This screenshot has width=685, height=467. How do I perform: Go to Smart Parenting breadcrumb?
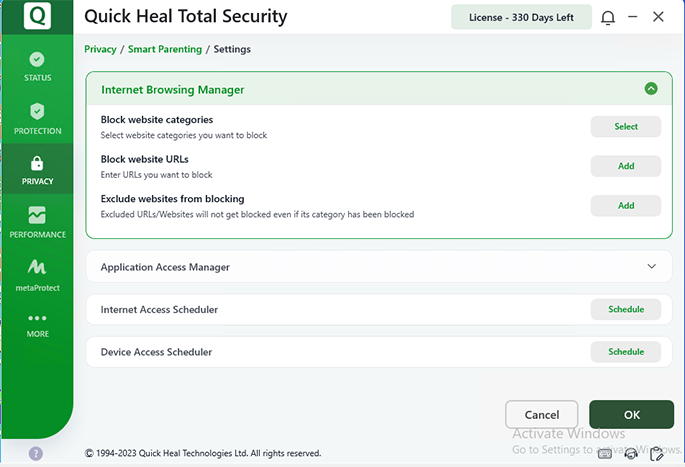pos(165,49)
